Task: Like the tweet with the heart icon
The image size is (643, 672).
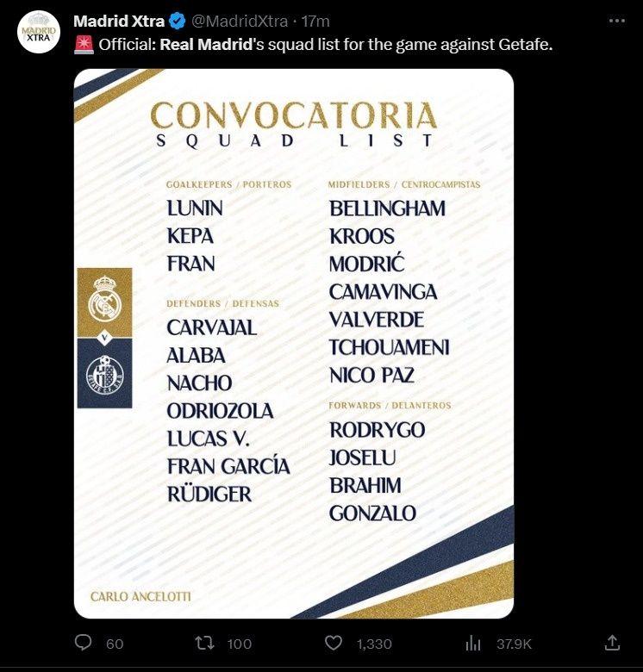Action: tap(334, 643)
